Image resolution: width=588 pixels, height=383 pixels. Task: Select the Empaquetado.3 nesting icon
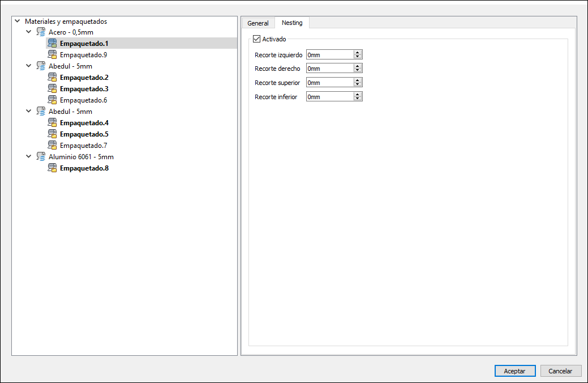pyautogui.click(x=52, y=88)
